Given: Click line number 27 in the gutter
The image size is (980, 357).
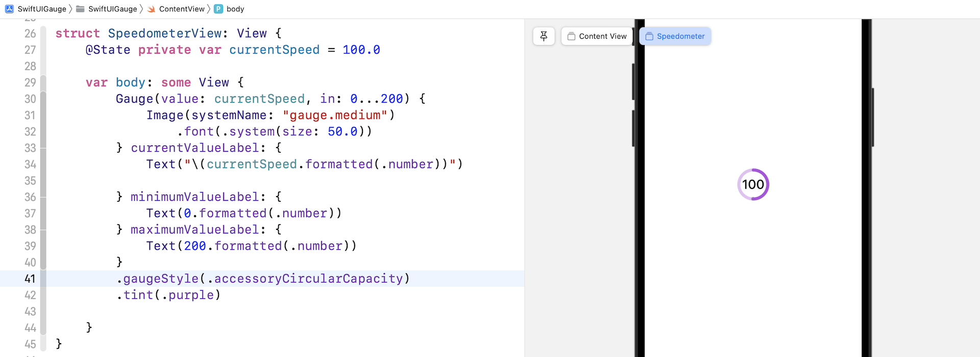Looking at the screenshot, I should (x=30, y=50).
